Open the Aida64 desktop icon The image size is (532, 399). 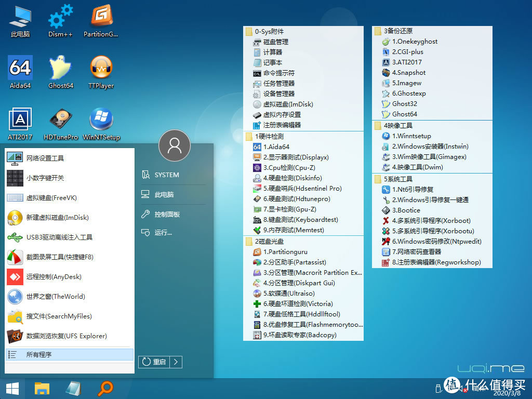pyautogui.click(x=20, y=72)
